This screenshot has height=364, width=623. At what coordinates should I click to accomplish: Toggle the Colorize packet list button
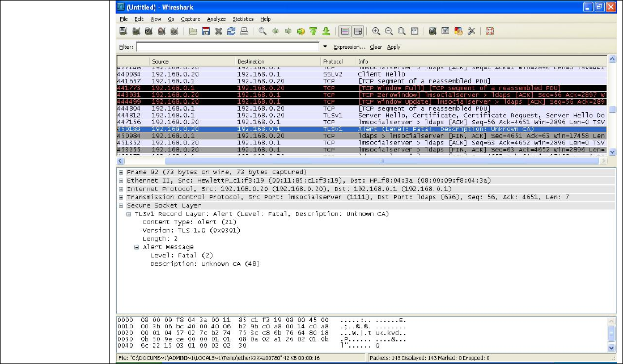pyautogui.click(x=345, y=32)
